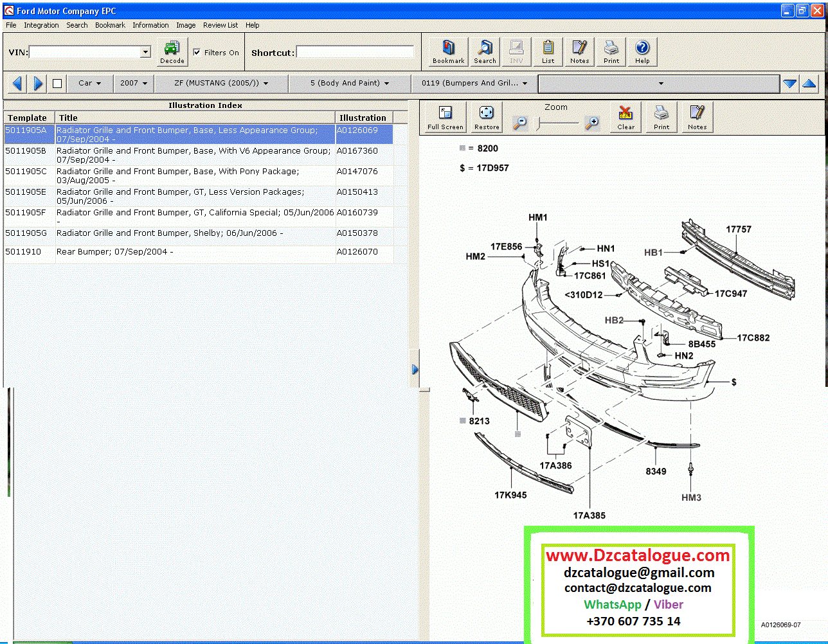
Task: Click the blue up triangle navigation icon
Action: tap(809, 84)
